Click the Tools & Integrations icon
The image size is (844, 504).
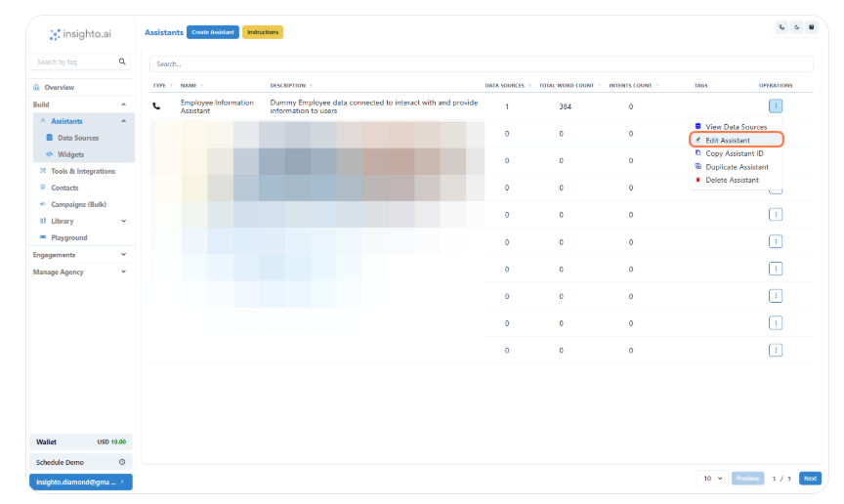[43, 171]
